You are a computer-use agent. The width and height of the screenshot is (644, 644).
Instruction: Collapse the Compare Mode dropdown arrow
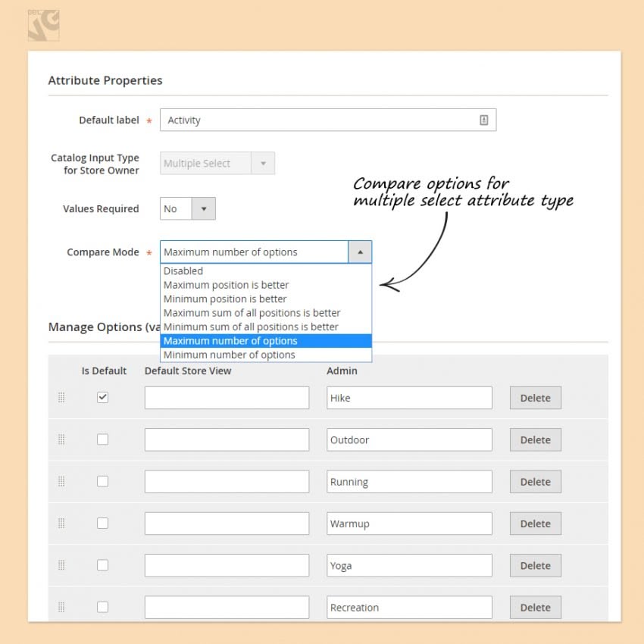360,252
